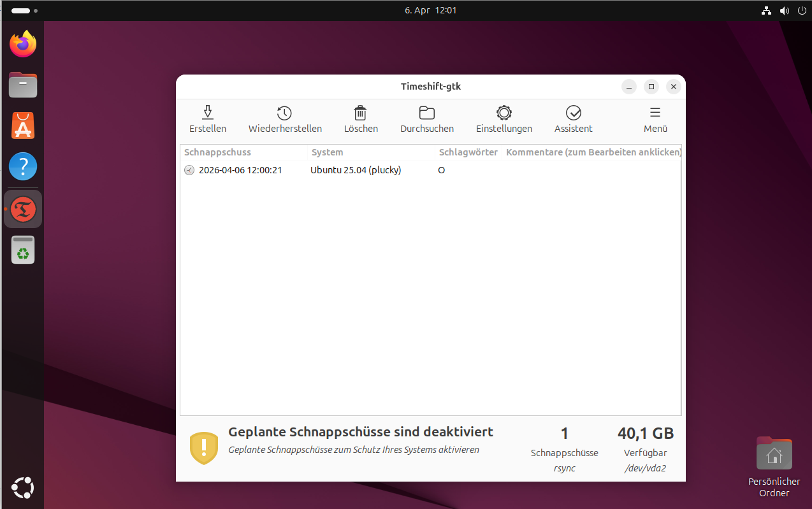Open the Papierkorb trash in dock
The image size is (812, 509).
tap(23, 250)
